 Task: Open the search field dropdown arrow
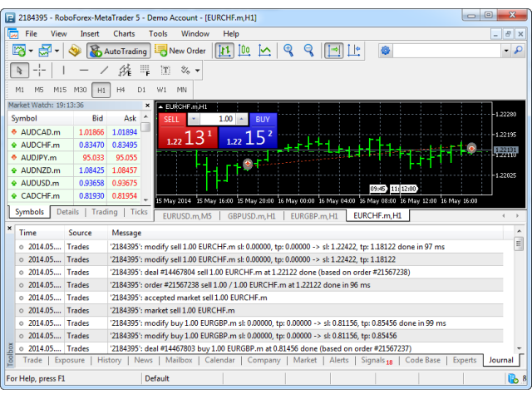[x=506, y=51]
